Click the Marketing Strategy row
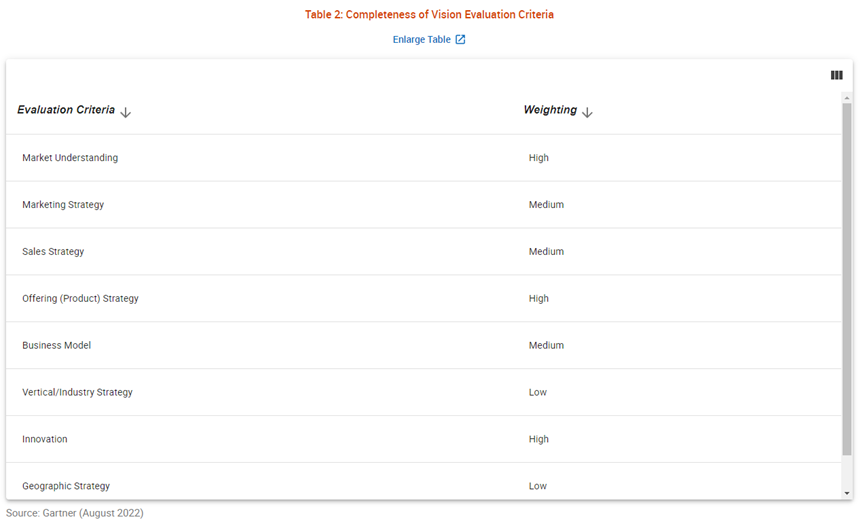The height and width of the screenshot is (526, 865). coord(424,205)
